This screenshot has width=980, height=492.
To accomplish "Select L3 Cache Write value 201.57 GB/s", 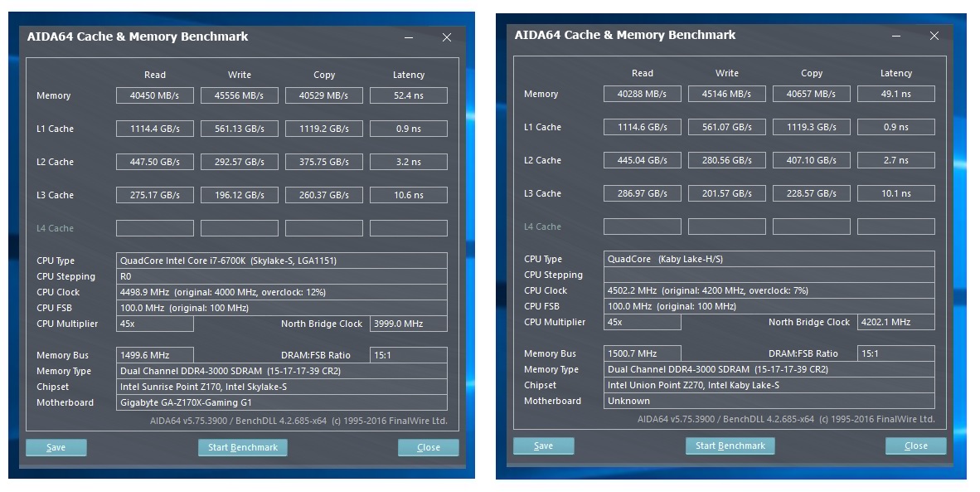I will tap(727, 193).
